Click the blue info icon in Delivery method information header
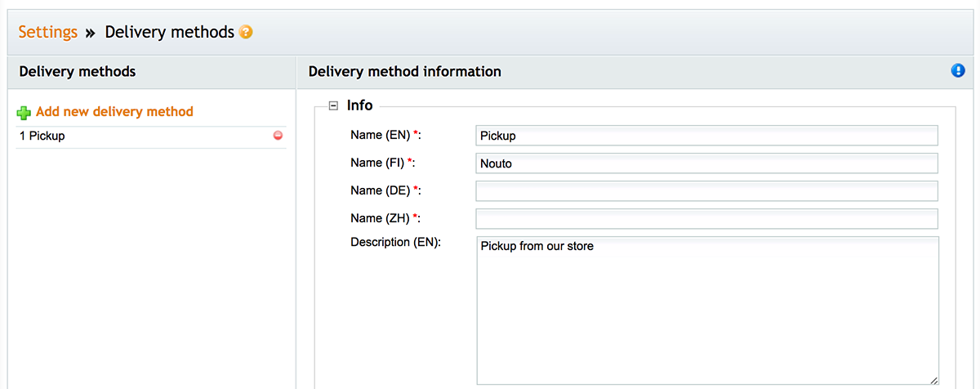 pyautogui.click(x=958, y=71)
